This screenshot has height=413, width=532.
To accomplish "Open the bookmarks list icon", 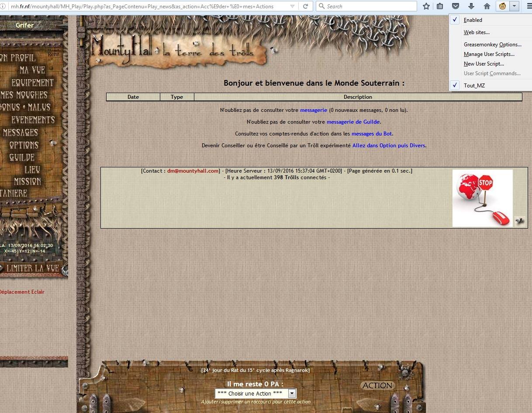I will (440, 6).
